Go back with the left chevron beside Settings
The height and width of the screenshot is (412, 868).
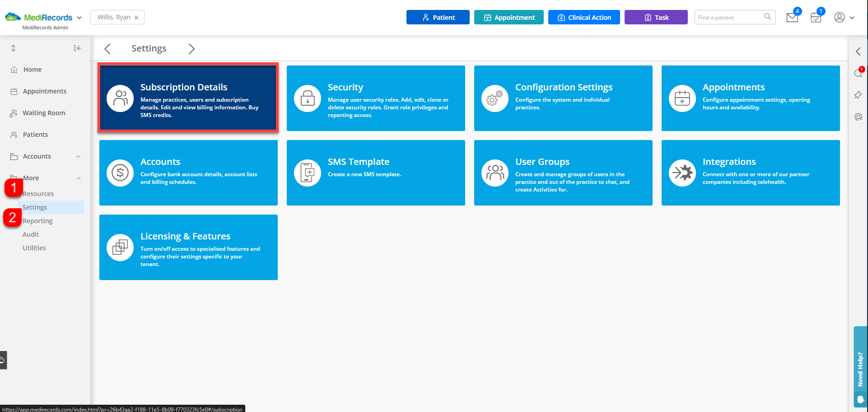(107, 48)
